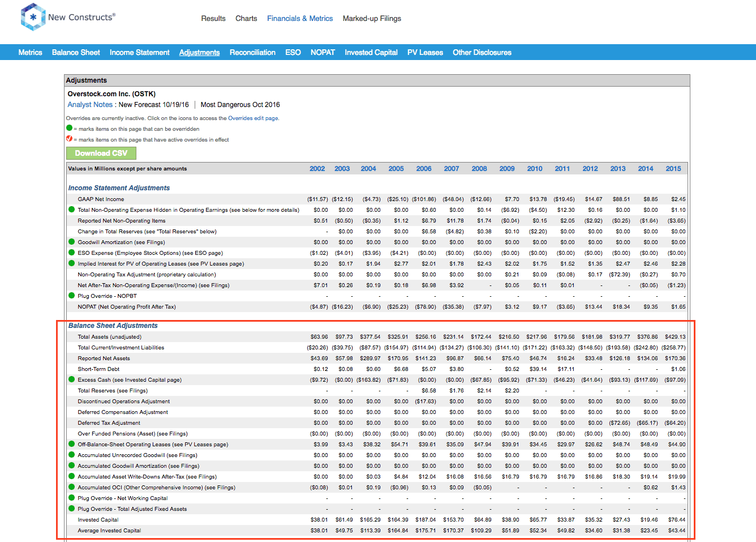This screenshot has width=756, height=542.
Task: Click the 2006 year column link
Action: pos(424,169)
